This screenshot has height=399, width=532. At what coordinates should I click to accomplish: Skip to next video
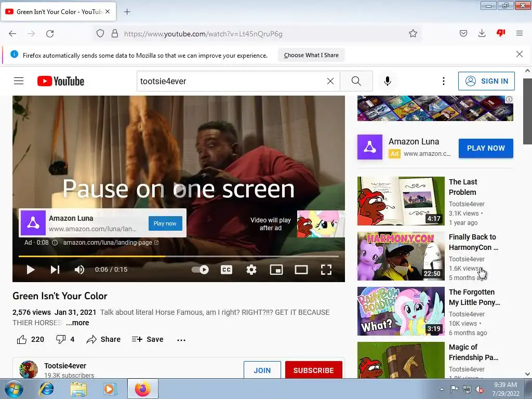pos(55,270)
